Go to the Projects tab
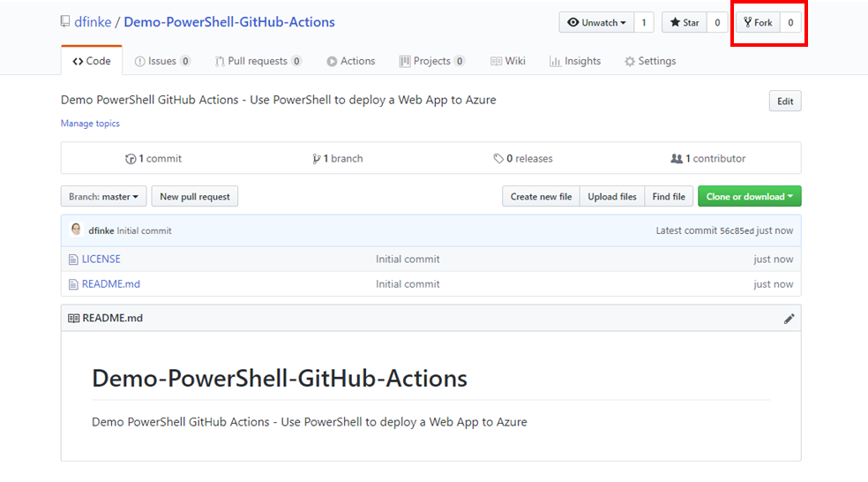Viewport: 868px width, 482px height. tap(431, 61)
